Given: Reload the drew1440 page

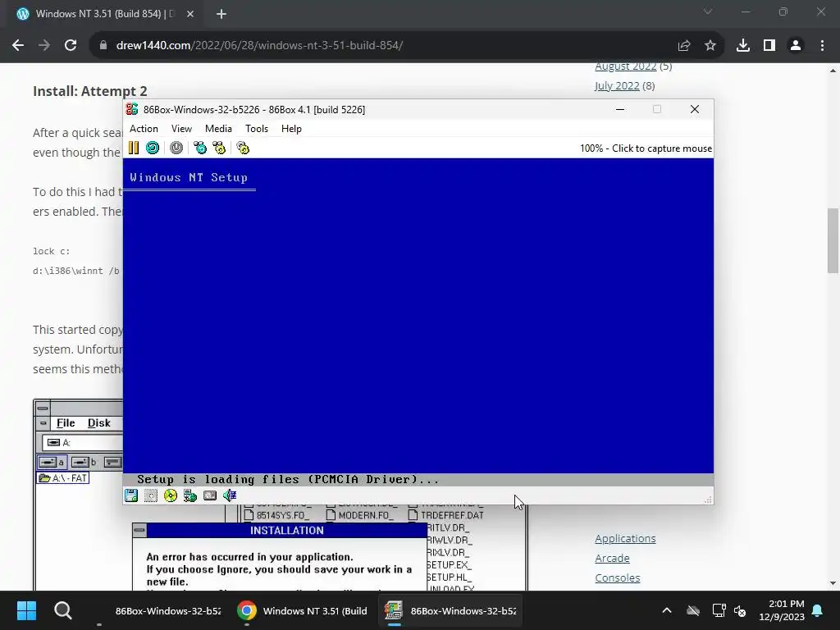Looking at the screenshot, I should [71, 46].
